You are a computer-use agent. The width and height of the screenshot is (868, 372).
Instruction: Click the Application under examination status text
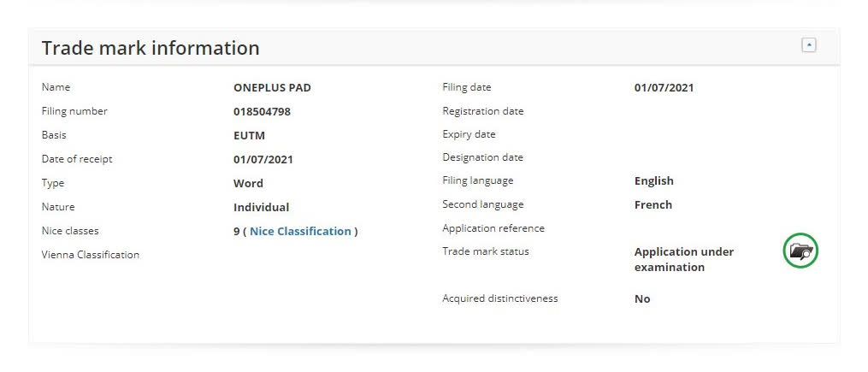pyautogui.click(x=683, y=259)
